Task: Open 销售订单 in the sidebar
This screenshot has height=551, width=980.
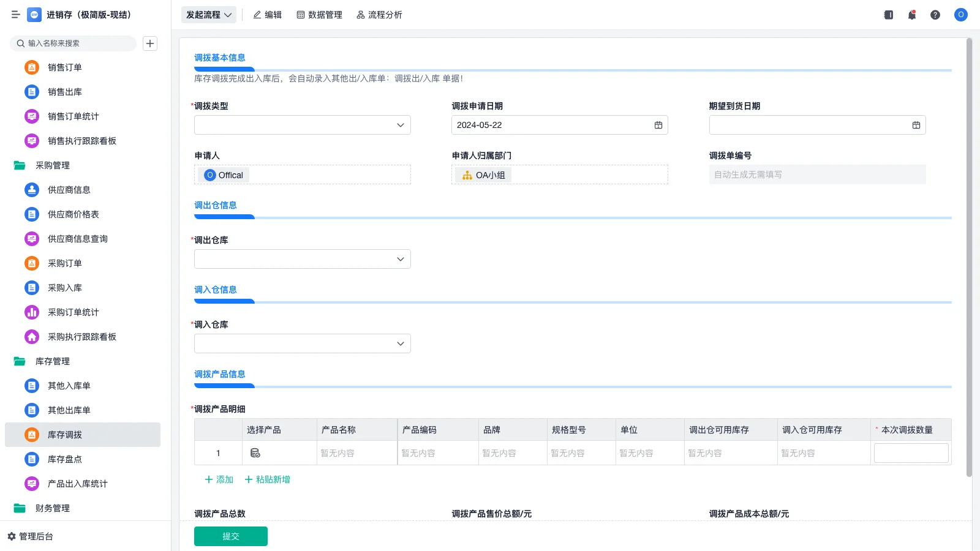Action: (83, 67)
